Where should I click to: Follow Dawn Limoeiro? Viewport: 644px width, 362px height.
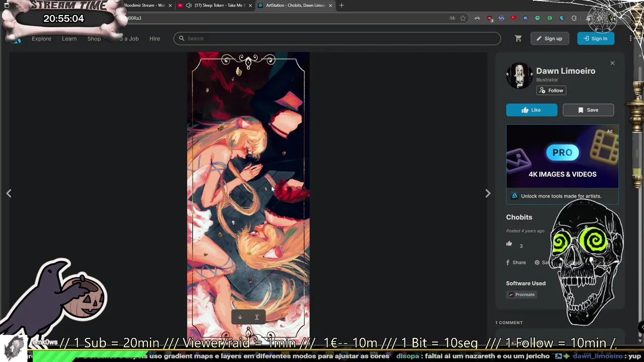click(551, 90)
